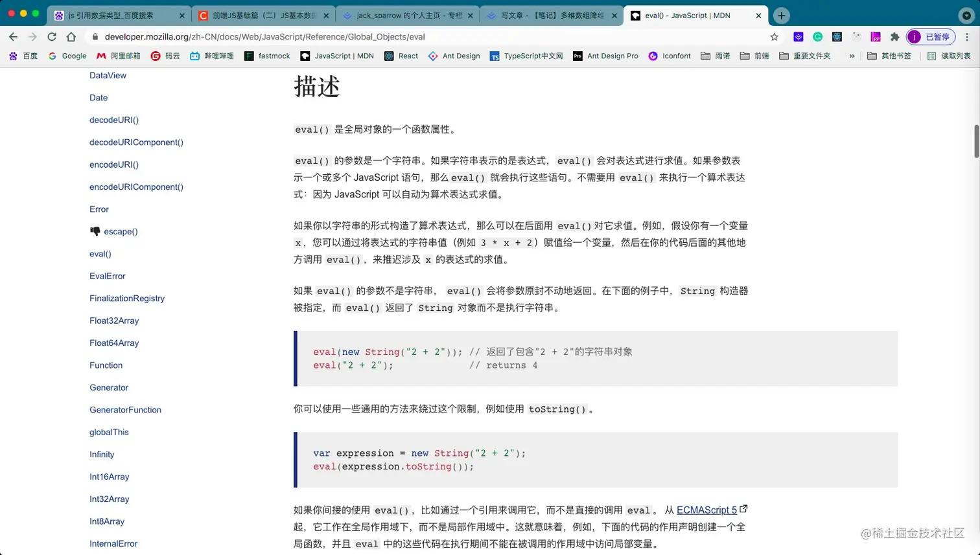Open the Axure RP extension icon

tap(876, 37)
